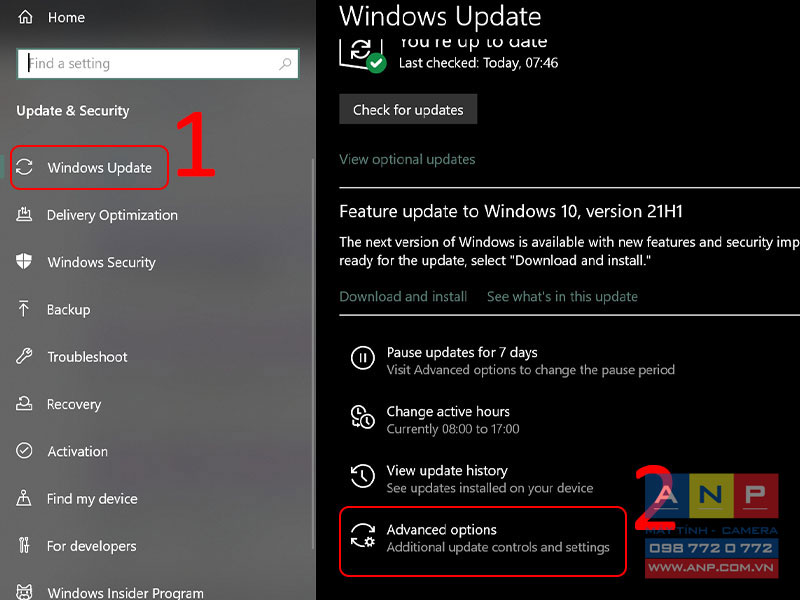Click the Last checked: Today, 07:46 text
This screenshot has height=600, width=800.
coord(479,63)
